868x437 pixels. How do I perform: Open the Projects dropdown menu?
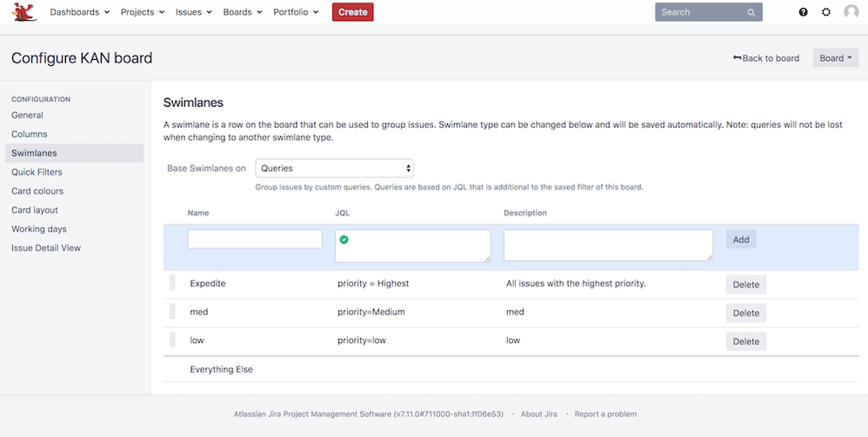(x=143, y=12)
